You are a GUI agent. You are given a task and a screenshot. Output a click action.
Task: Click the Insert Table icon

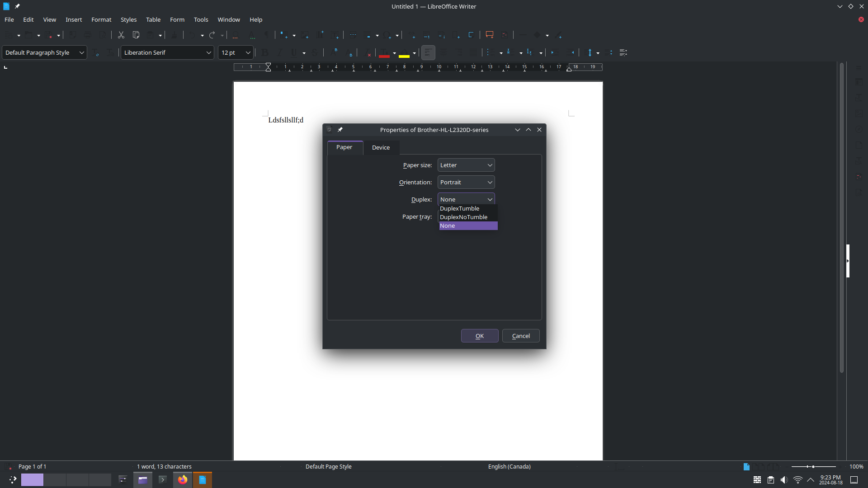coord(283,35)
